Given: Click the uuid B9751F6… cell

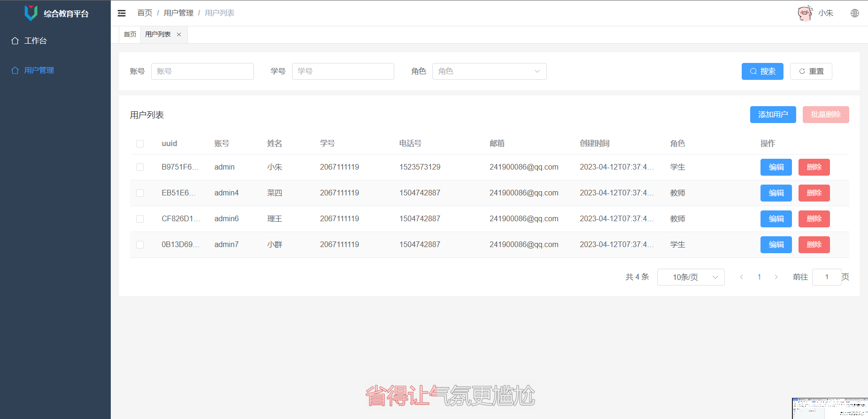Looking at the screenshot, I should click(x=180, y=167).
